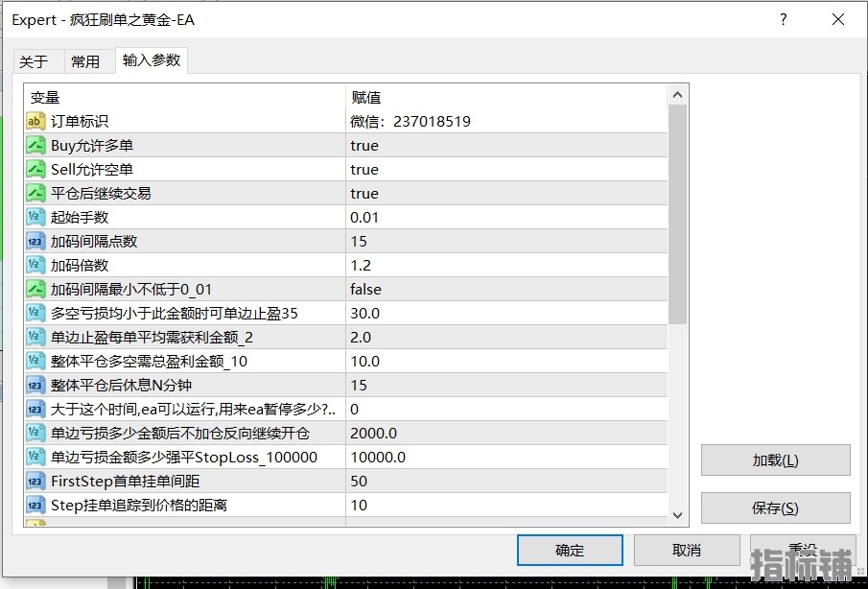Click the 赋值 column header
Image resolution: width=868 pixels, height=589 pixels.
[506, 98]
